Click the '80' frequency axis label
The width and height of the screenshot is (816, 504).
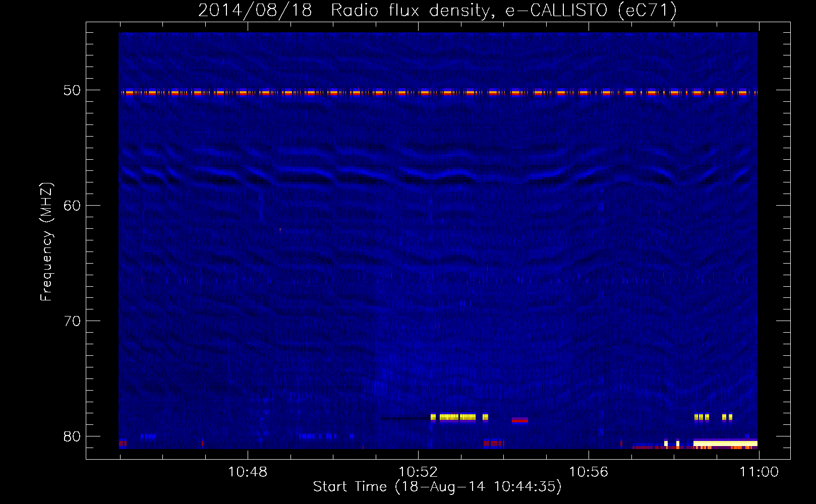[x=72, y=436]
